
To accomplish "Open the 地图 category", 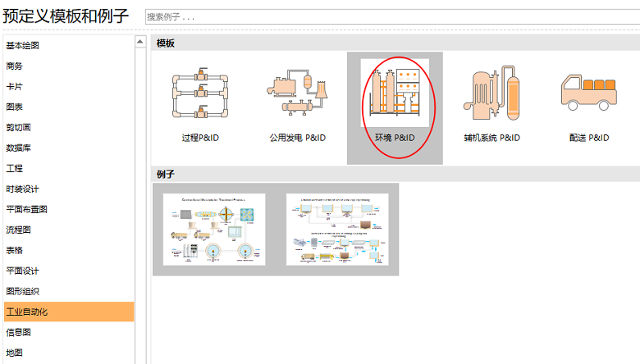I will [x=15, y=353].
